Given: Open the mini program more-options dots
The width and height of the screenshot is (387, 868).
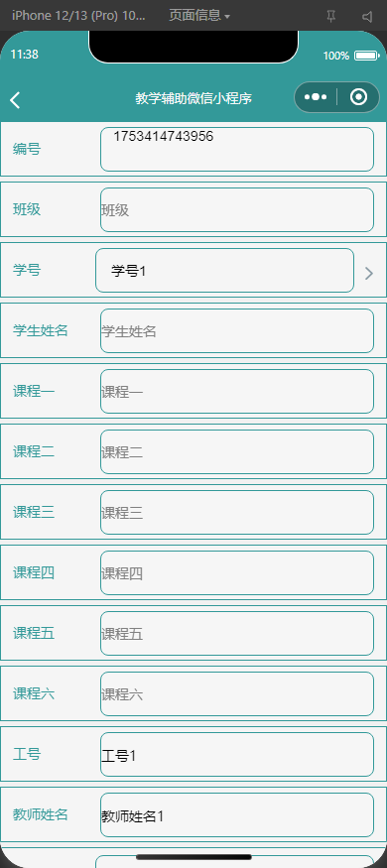Looking at the screenshot, I should click(315, 97).
